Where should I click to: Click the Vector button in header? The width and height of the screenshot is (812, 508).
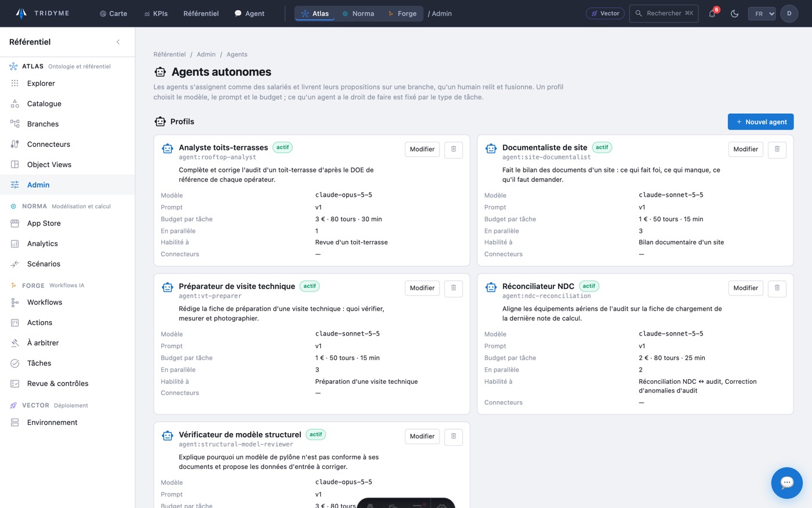[605, 13]
